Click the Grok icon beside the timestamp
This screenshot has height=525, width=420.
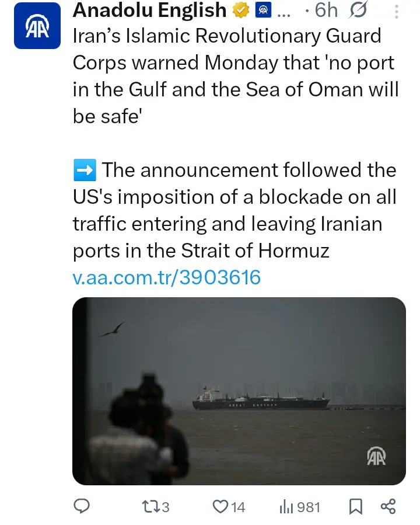click(360, 10)
